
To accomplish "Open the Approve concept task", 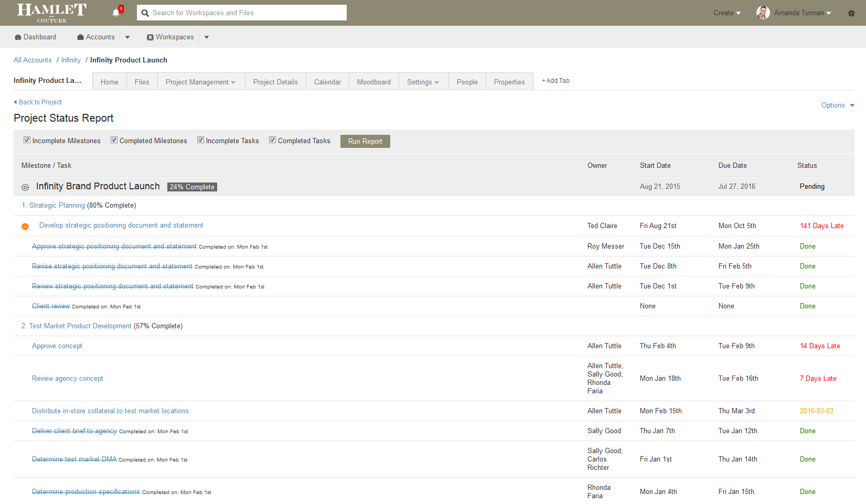I will 57,346.
